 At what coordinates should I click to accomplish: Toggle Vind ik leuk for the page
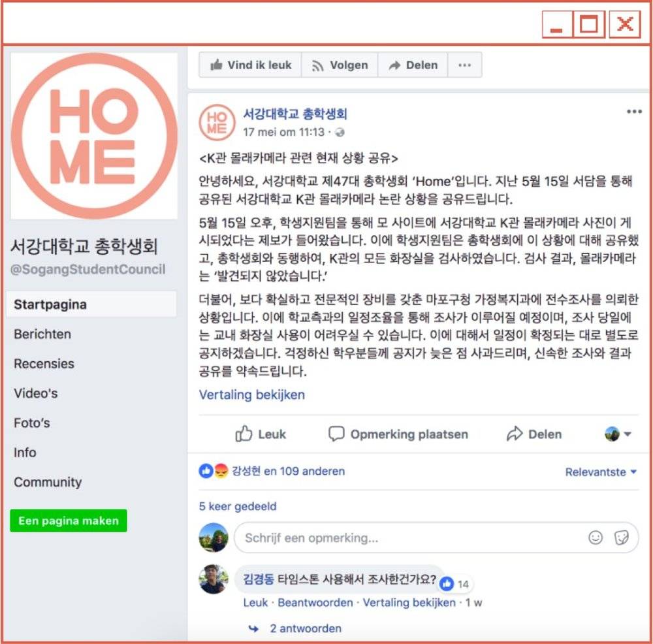tap(251, 65)
